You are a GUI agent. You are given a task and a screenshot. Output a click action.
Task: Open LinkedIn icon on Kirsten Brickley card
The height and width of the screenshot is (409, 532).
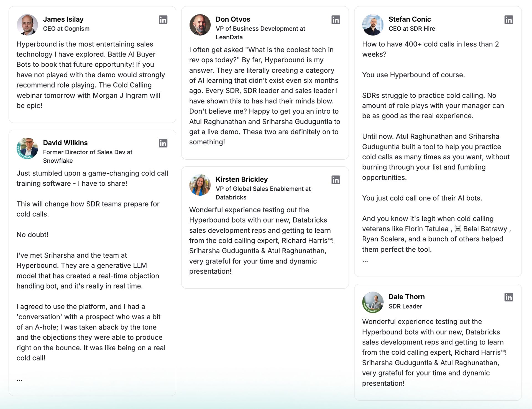coord(336,180)
